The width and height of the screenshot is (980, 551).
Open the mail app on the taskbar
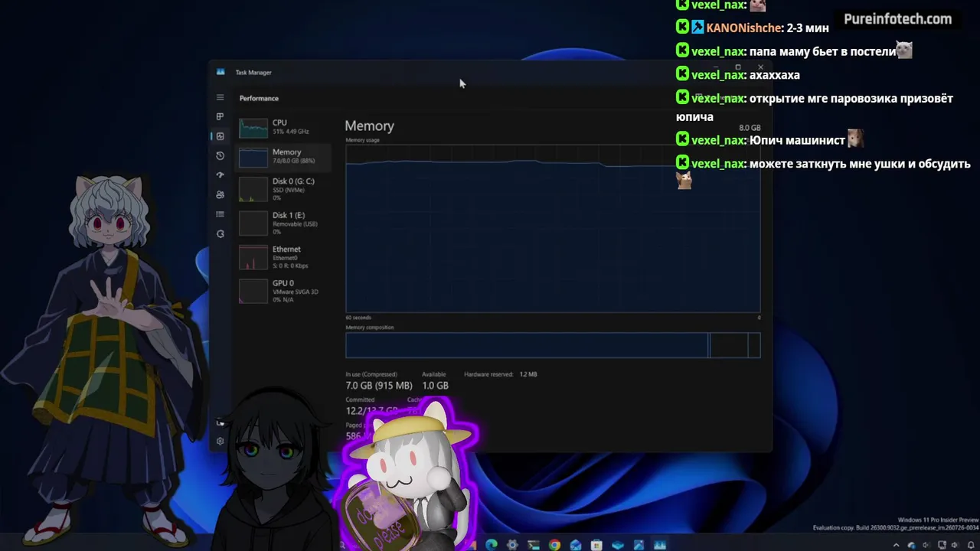click(x=576, y=545)
